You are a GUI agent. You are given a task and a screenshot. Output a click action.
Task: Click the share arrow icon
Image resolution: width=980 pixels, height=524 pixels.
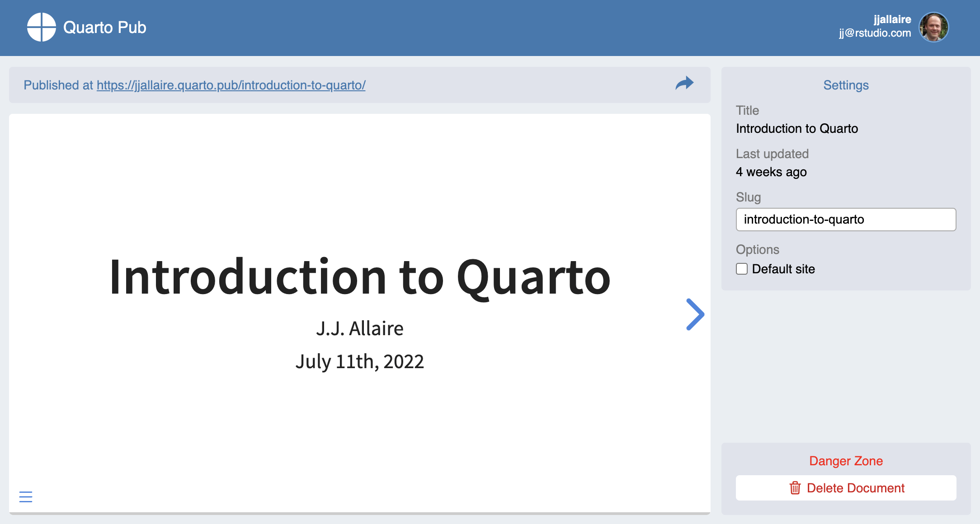[684, 84]
